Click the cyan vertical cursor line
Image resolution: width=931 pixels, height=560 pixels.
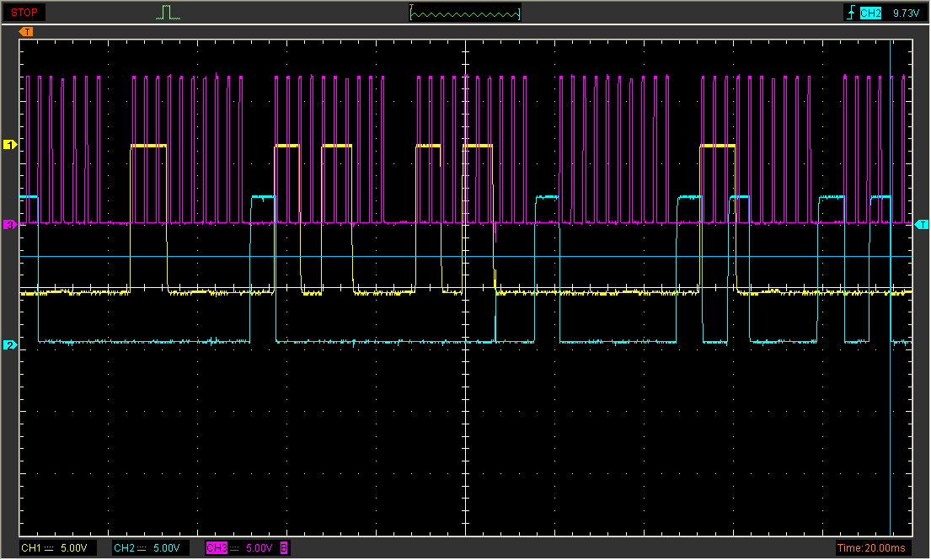890,380
